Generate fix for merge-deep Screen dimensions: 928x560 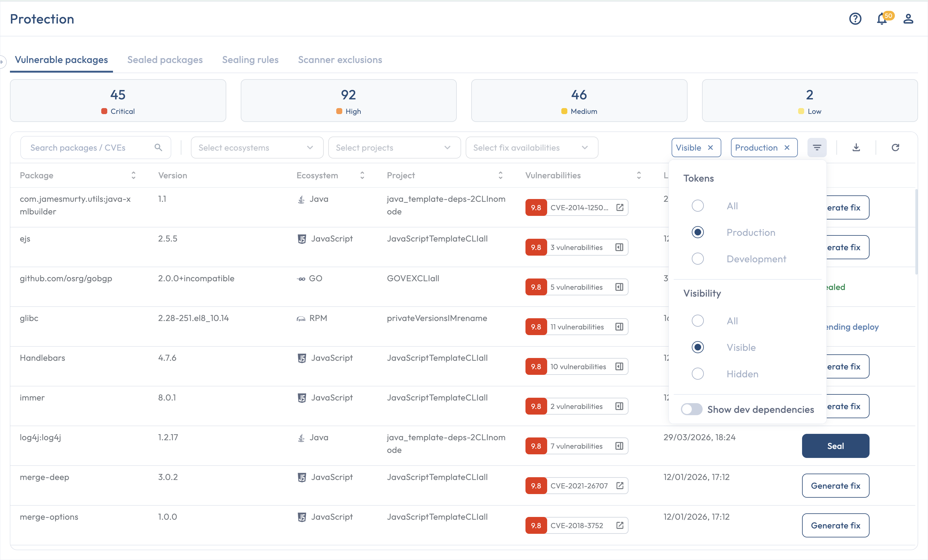point(835,485)
